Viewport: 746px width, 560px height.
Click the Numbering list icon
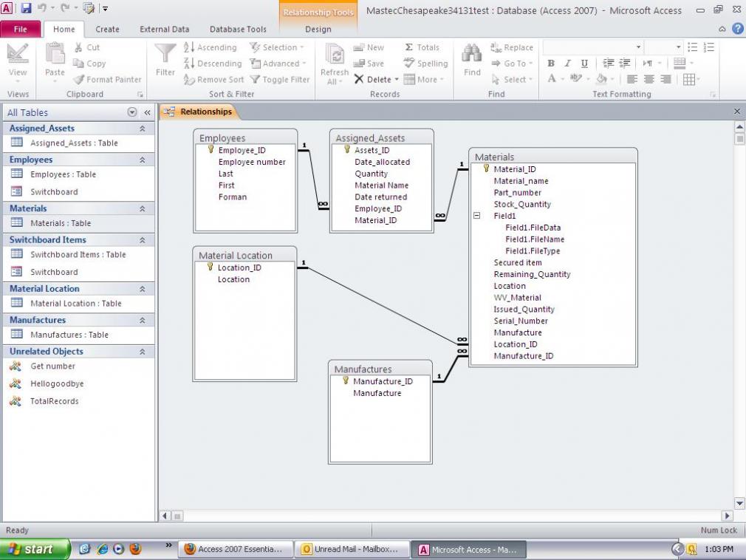709,47
